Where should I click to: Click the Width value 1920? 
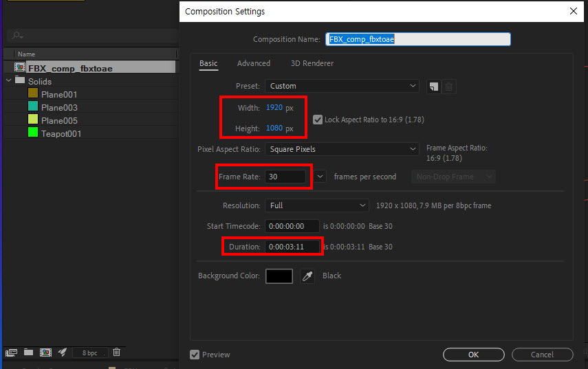pos(274,107)
